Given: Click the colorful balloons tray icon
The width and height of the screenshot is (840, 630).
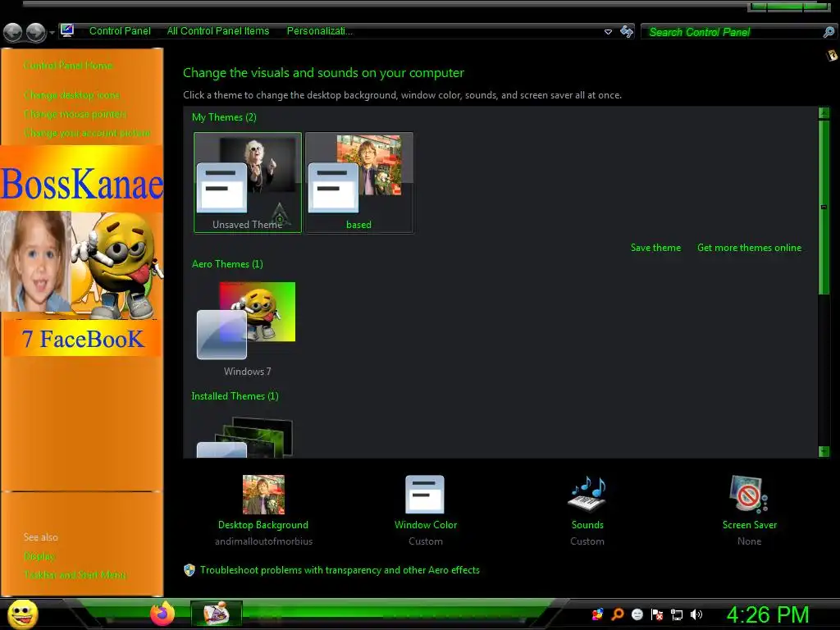Looking at the screenshot, I should (597, 614).
